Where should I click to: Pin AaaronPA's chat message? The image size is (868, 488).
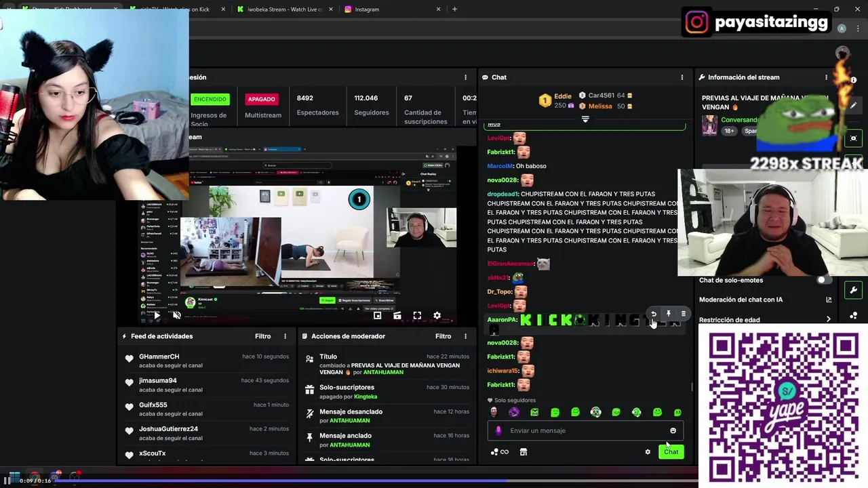coord(669,314)
